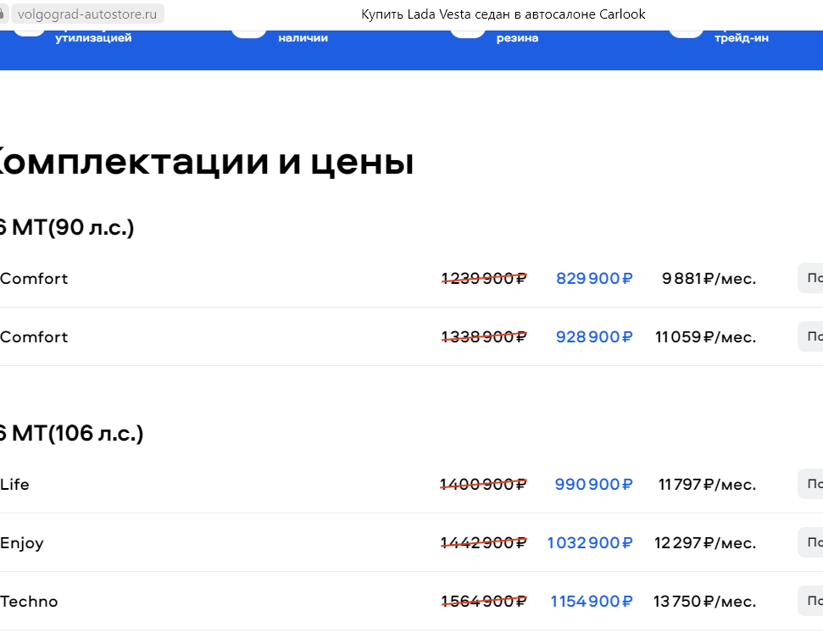Click the Life trim name
Image resolution: width=823 pixels, height=644 pixels.
click(x=14, y=484)
